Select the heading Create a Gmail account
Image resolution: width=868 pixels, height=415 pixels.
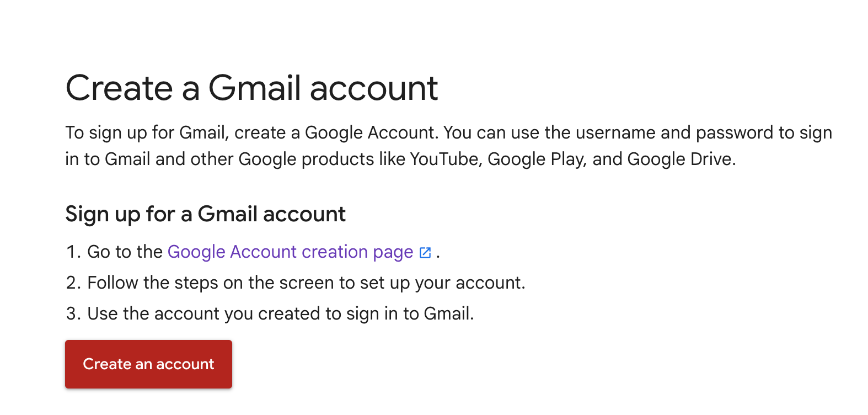(251, 87)
